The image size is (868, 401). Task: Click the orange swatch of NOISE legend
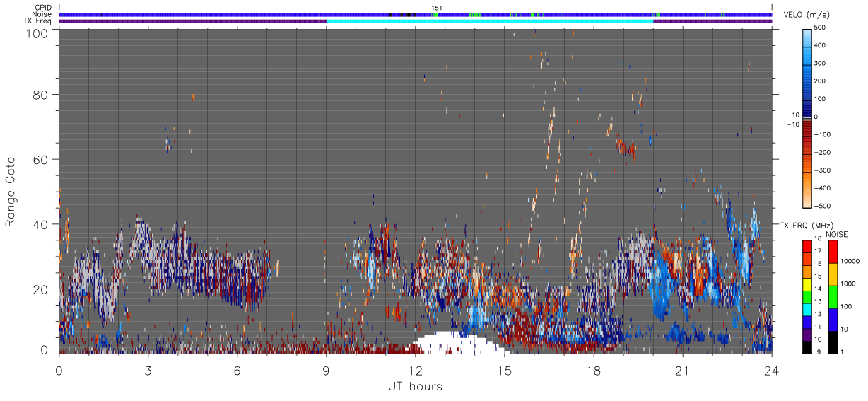pyautogui.click(x=833, y=274)
